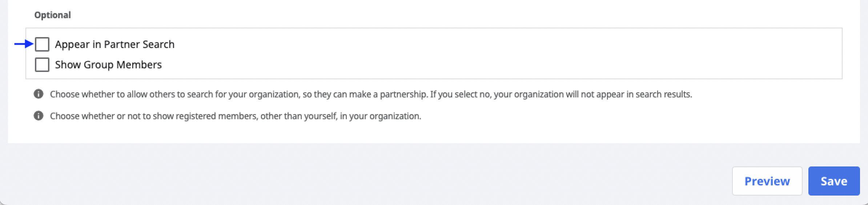This screenshot has width=868, height=205.
Task: Click the info icon beside registered members help
Action: tap(39, 116)
